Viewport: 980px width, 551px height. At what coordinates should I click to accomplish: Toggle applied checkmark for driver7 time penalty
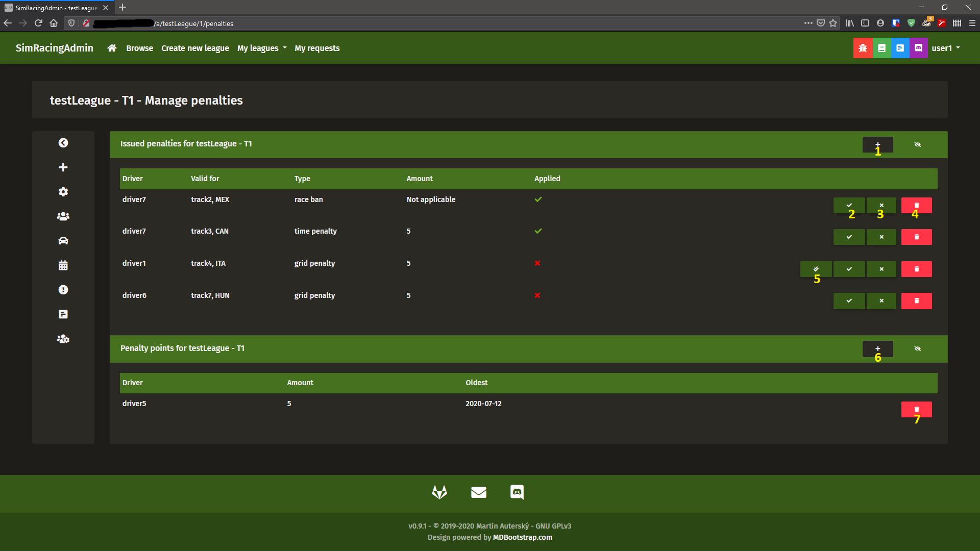pos(849,236)
